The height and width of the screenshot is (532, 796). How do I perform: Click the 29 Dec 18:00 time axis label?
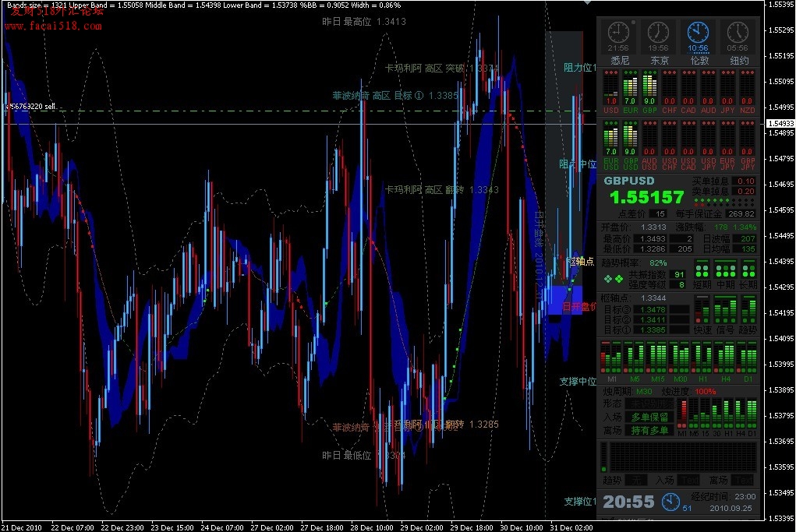[472, 527]
